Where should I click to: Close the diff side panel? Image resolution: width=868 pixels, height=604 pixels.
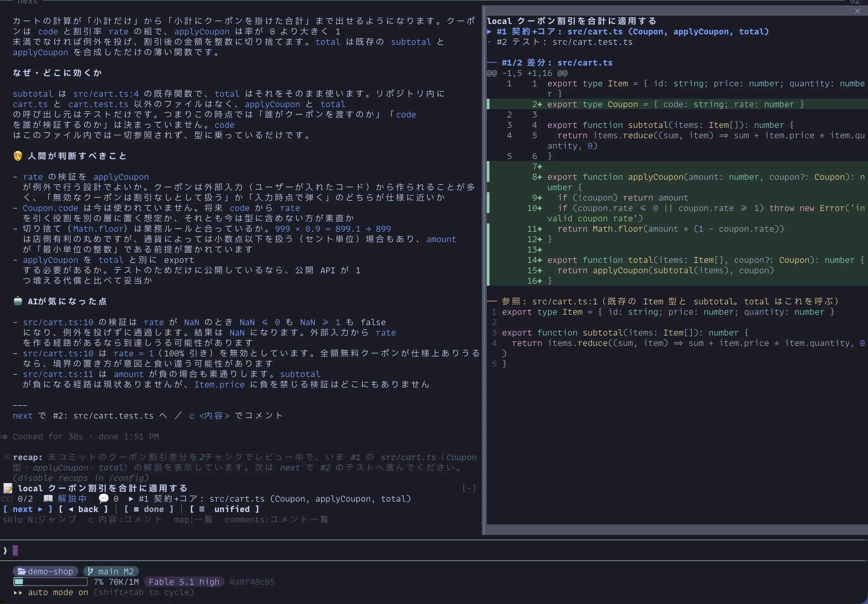(857, 11)
